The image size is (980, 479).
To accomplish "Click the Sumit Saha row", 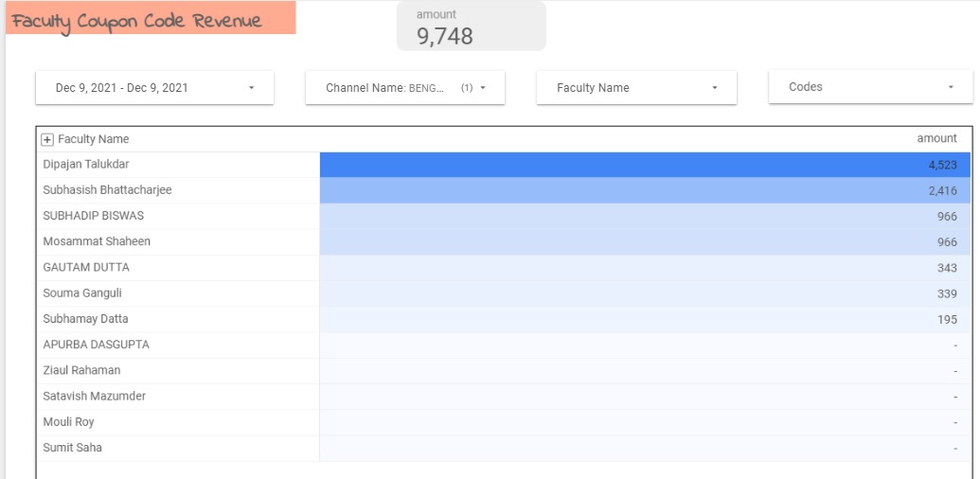I will [72, 448].
